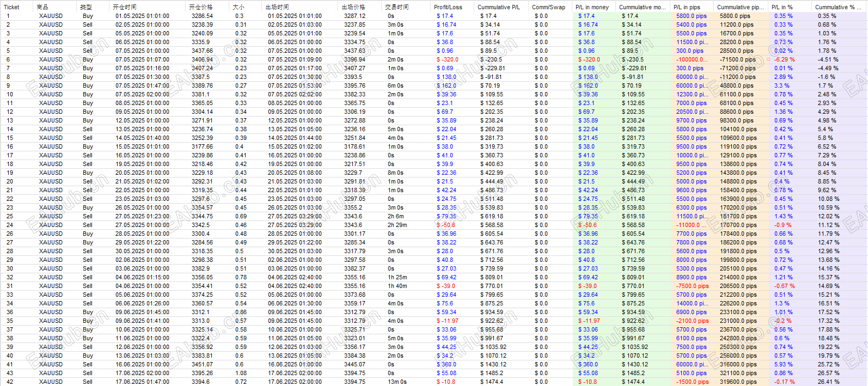This screenshot has height=386, width=868.
Task: Click the -7500.0 pips cell
Action: tap(693, 286)
